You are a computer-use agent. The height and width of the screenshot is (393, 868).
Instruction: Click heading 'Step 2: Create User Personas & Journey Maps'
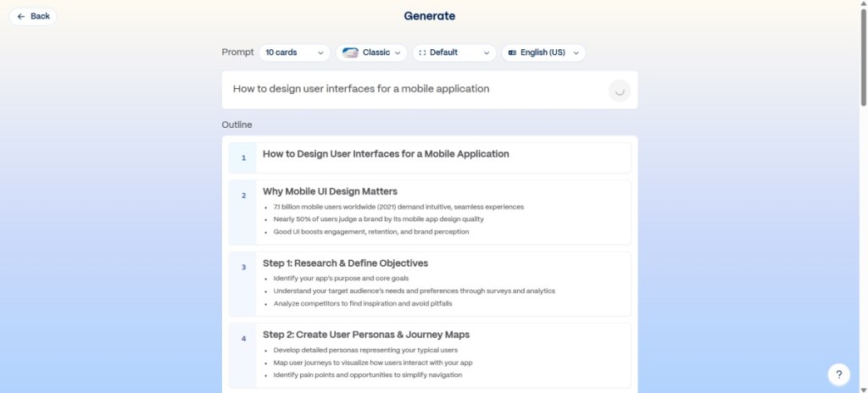(366, 335)
